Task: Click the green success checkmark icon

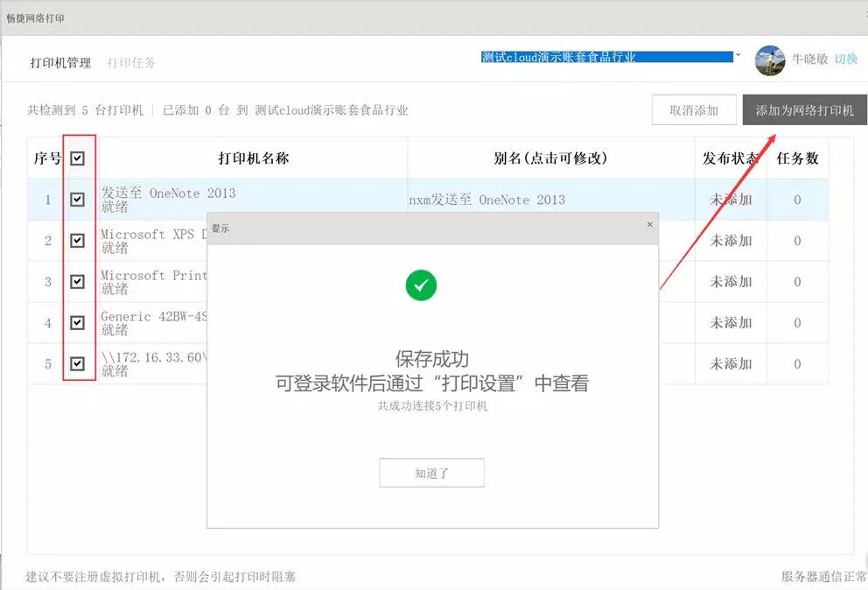Action: point(421,284)
